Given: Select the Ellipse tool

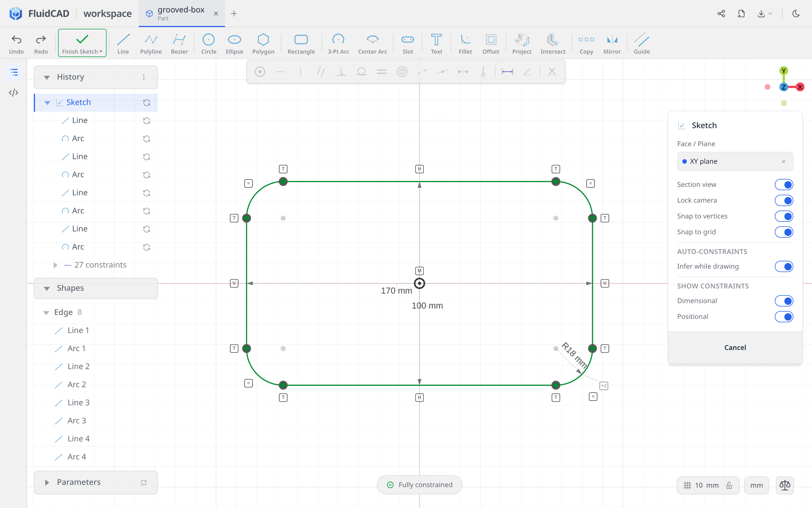Looking at the screenshot, I should (x=234, y=44).
